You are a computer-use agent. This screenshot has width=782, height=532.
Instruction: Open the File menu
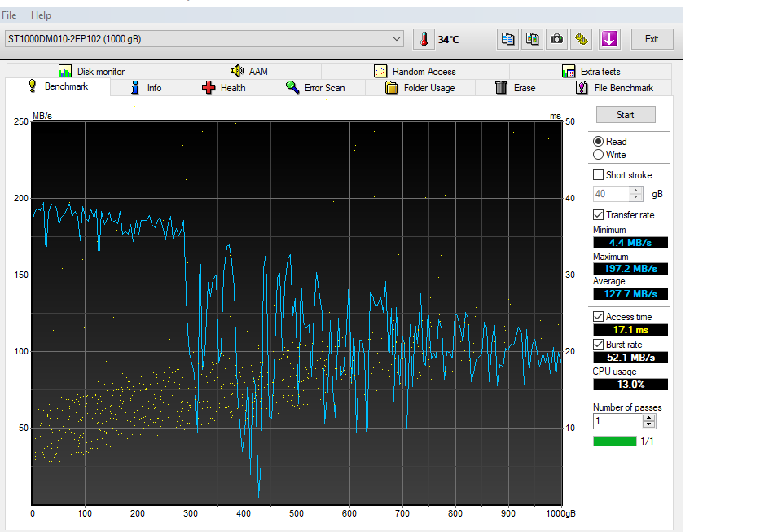click(x=9, y=15)
